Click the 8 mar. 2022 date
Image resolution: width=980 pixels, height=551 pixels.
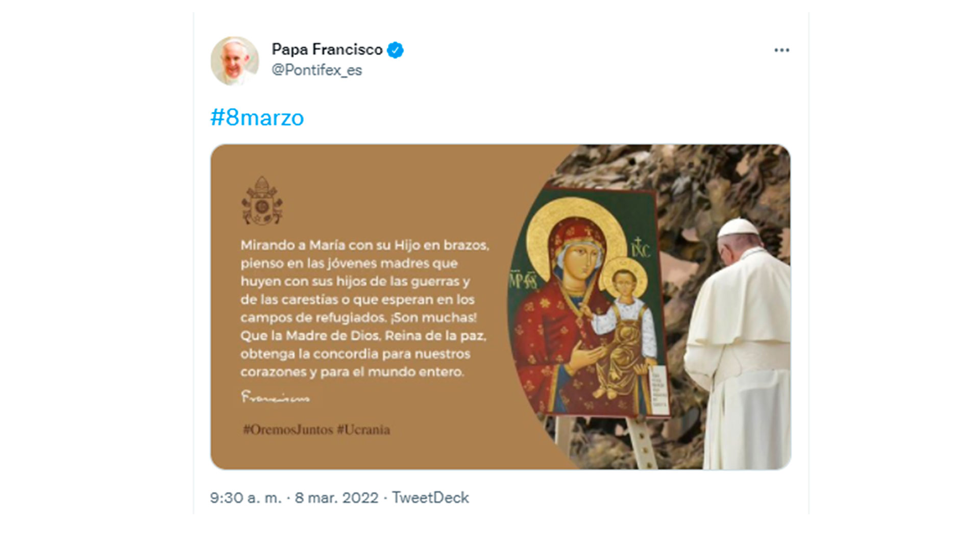(x=336, y=497)
